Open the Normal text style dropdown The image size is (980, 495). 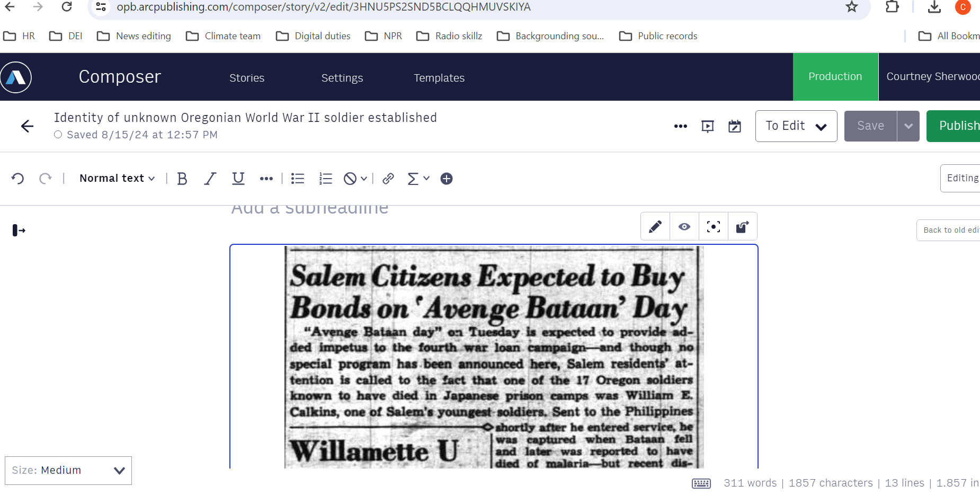[117, 179]
